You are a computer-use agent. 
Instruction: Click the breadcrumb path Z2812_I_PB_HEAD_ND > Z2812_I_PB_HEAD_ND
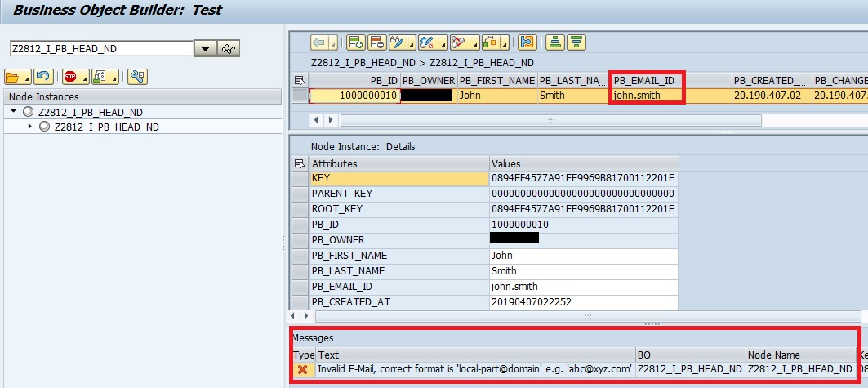tap(422, 63)
